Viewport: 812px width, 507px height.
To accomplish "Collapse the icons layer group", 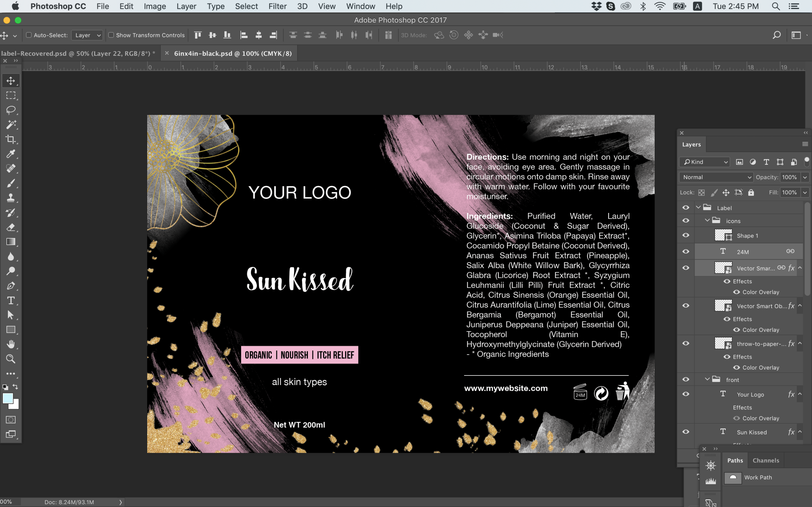I will pyautogui.click(x=707, y=221).
